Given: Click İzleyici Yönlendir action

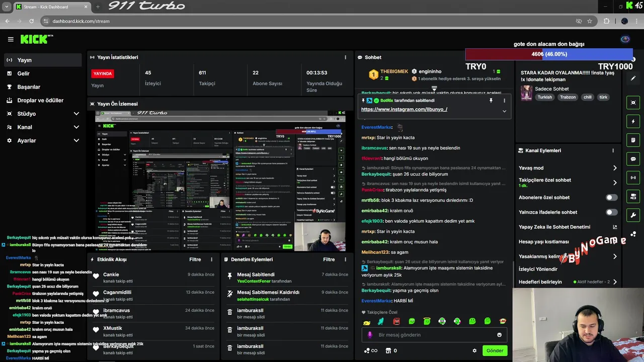Looking at the screenshot, I should (x=538, y=269).
